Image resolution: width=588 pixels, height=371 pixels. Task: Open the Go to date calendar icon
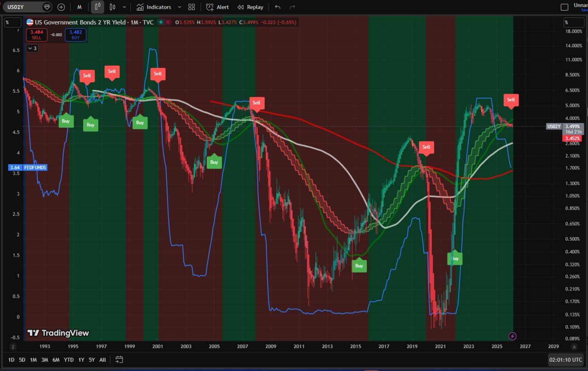coord(119,360)
